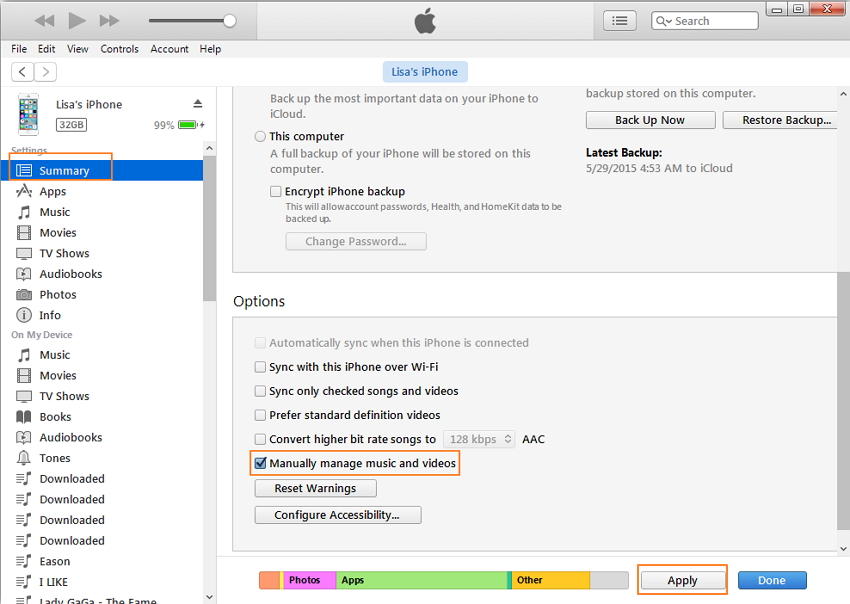Open the Search field dropdown magnifier
The image size is (850, 604).
[664, 21]
